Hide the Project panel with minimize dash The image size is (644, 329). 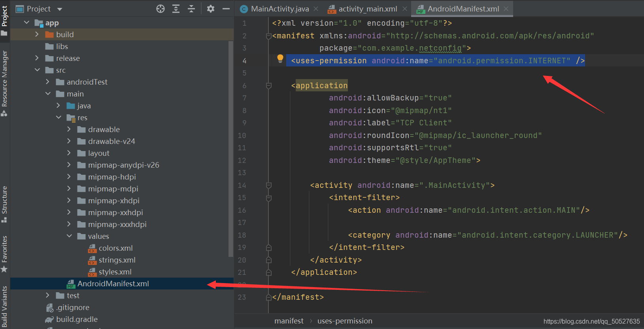click(226, 9)
